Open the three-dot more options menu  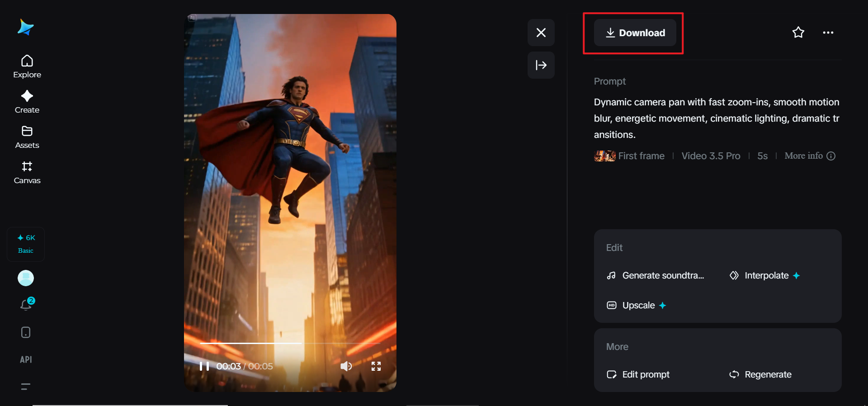(829, 33)
